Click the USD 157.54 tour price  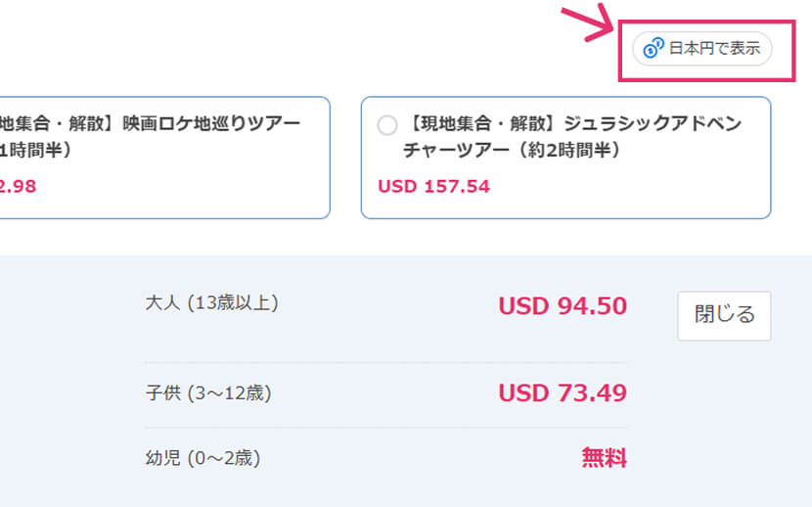point(433,186)
